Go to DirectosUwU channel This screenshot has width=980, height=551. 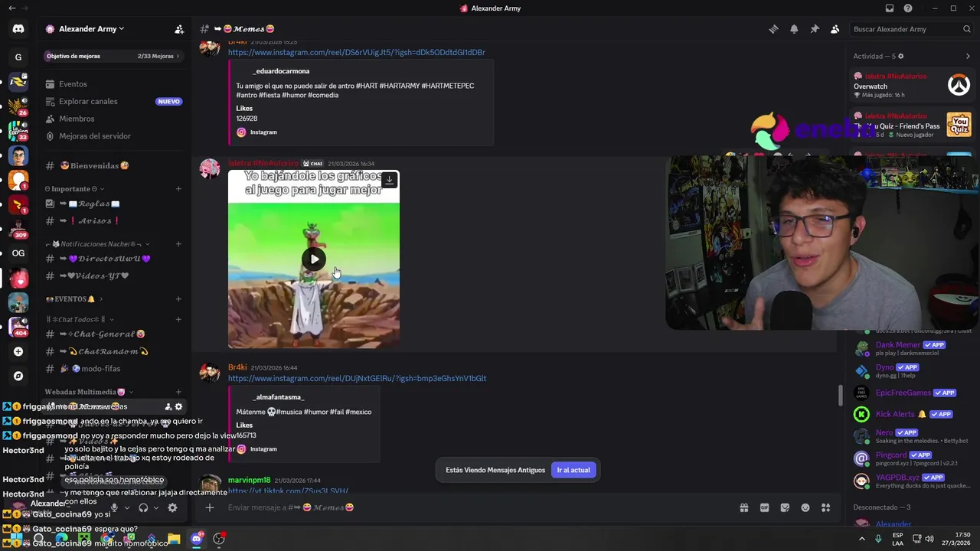[x=113, y=259]
